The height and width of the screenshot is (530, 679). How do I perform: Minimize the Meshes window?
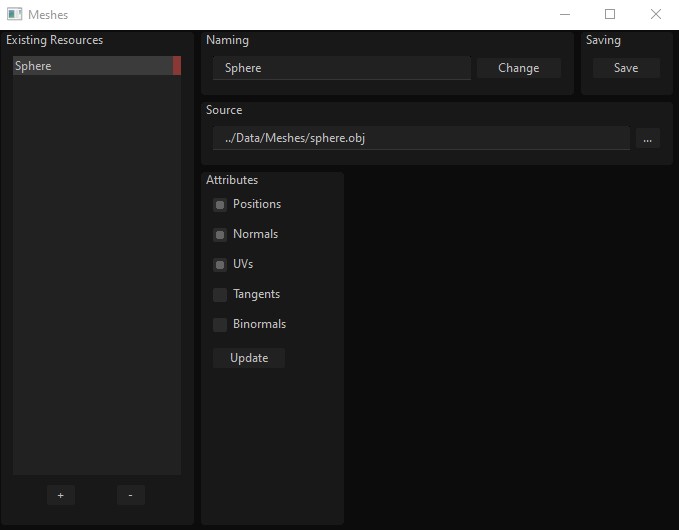[565, 14]
